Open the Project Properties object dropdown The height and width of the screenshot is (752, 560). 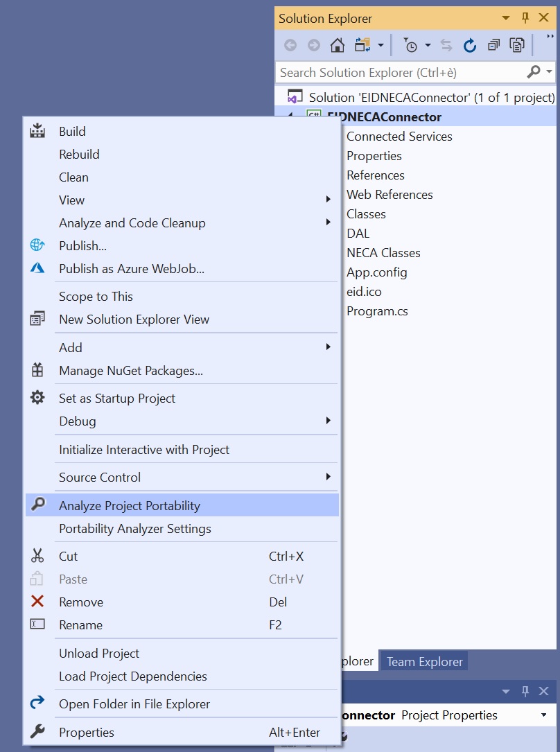tap(543, 715)
